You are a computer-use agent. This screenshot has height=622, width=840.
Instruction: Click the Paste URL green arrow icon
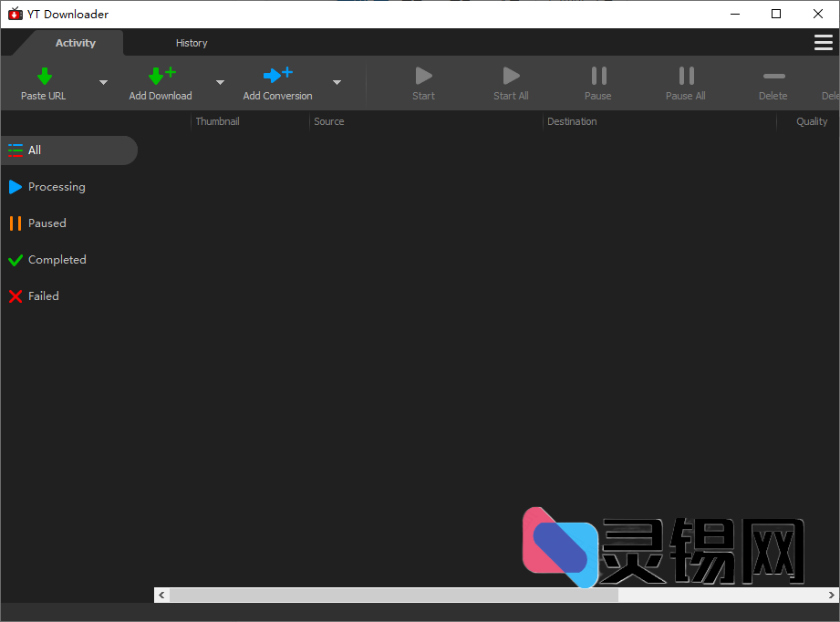pos(43,76)
